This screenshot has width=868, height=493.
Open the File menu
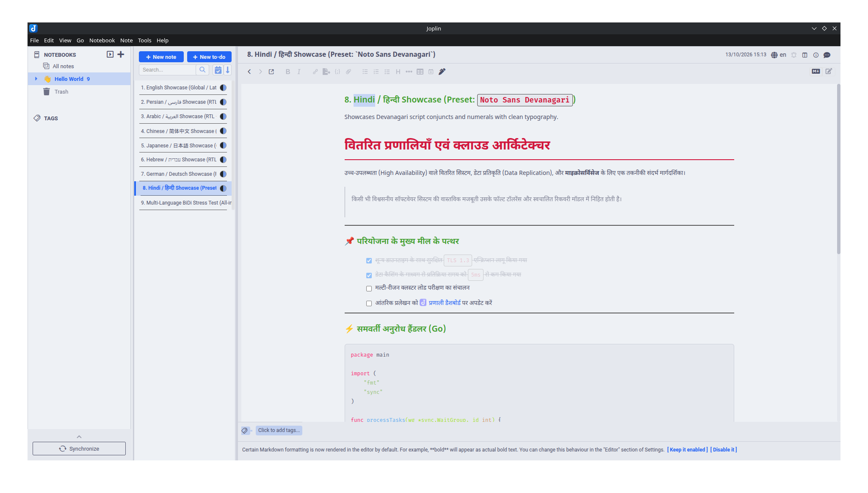point(34,40)
